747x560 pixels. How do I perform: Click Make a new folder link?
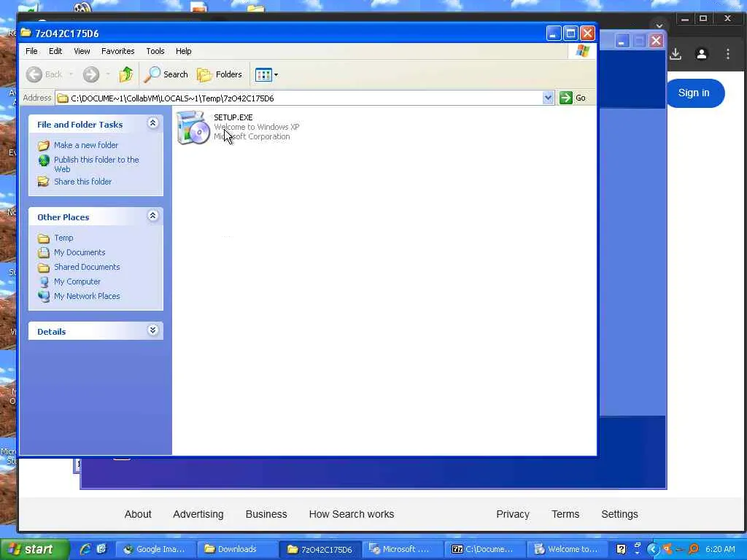click(x=86, y=145)
